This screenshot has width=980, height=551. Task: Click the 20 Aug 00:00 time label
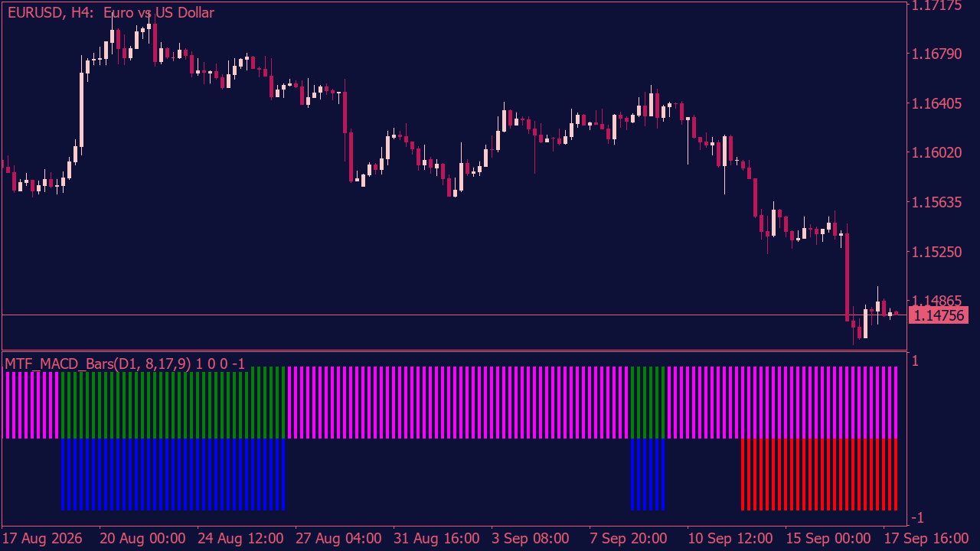click(x=142, y=537)
